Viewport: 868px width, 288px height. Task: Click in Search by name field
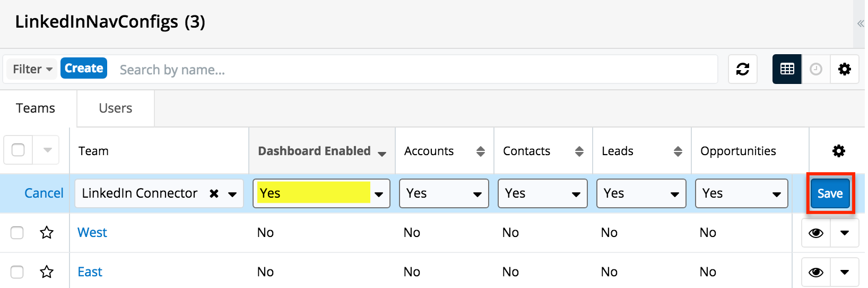[x=414, y=70]
